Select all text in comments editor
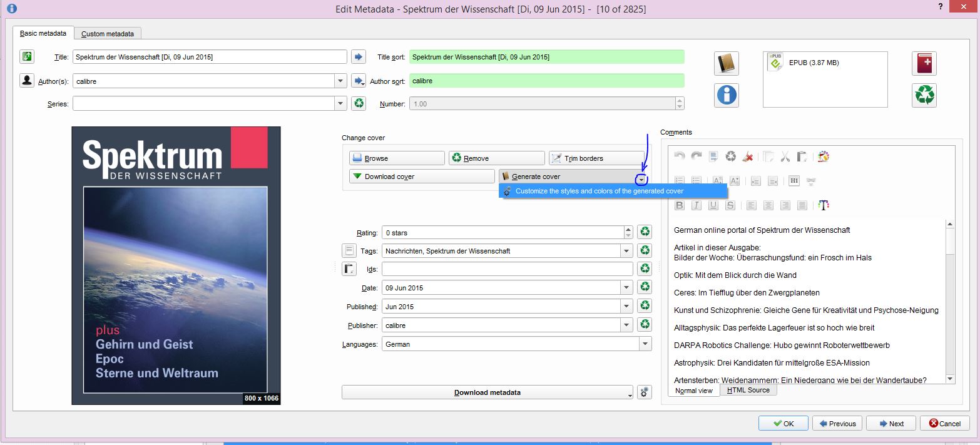The image size is (980, 445). click(713, 156)
